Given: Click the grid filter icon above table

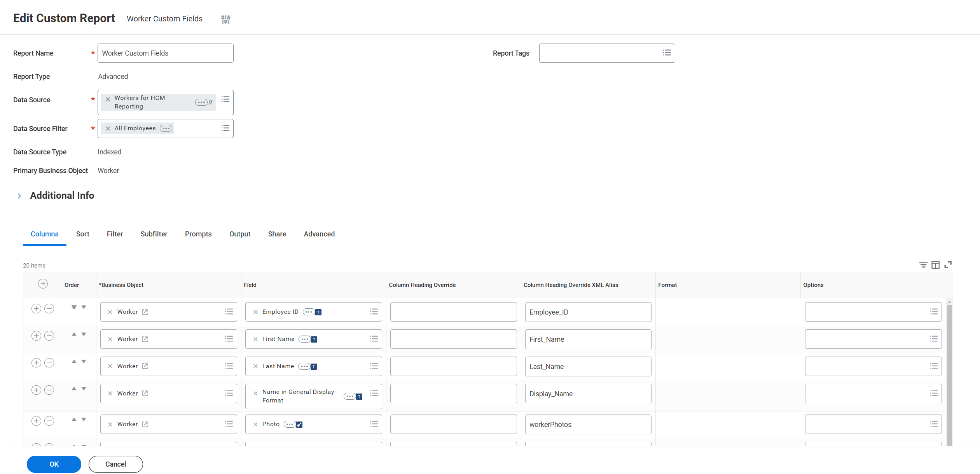Looking at the screenshot, I should point(923,265).
